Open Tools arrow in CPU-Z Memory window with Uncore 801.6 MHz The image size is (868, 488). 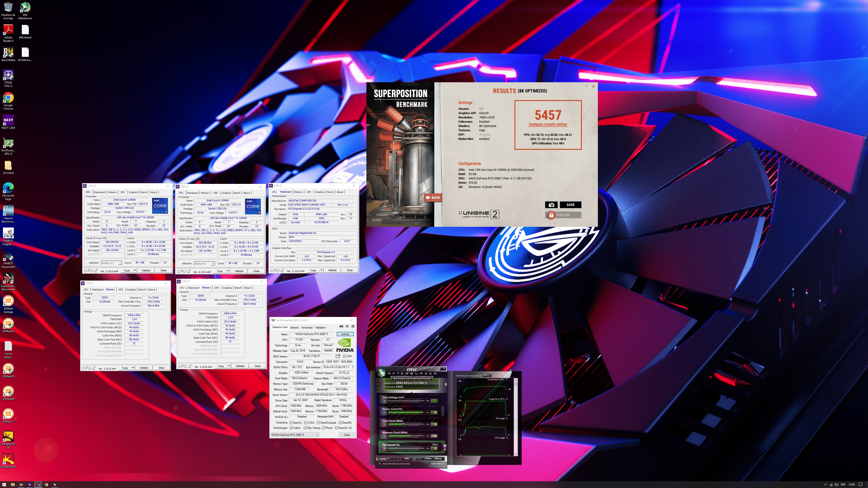tap(133, 368)
